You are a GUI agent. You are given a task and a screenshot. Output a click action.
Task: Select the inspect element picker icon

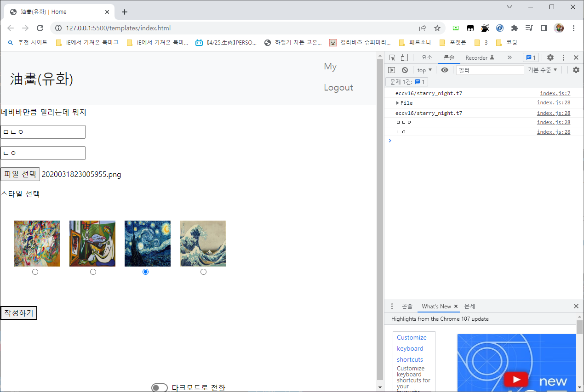point(392,57)
